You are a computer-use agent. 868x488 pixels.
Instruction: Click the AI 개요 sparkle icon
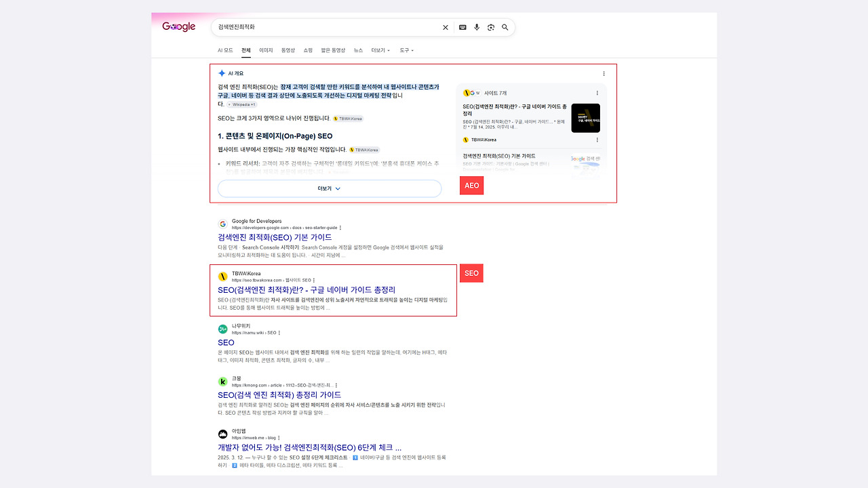click(222, 73)
